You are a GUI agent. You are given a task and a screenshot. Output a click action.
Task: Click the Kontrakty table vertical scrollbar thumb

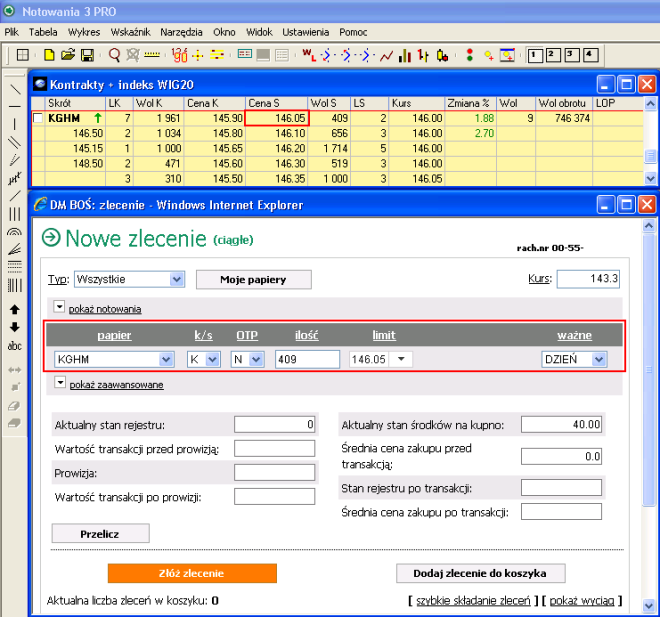click(650, 156)
